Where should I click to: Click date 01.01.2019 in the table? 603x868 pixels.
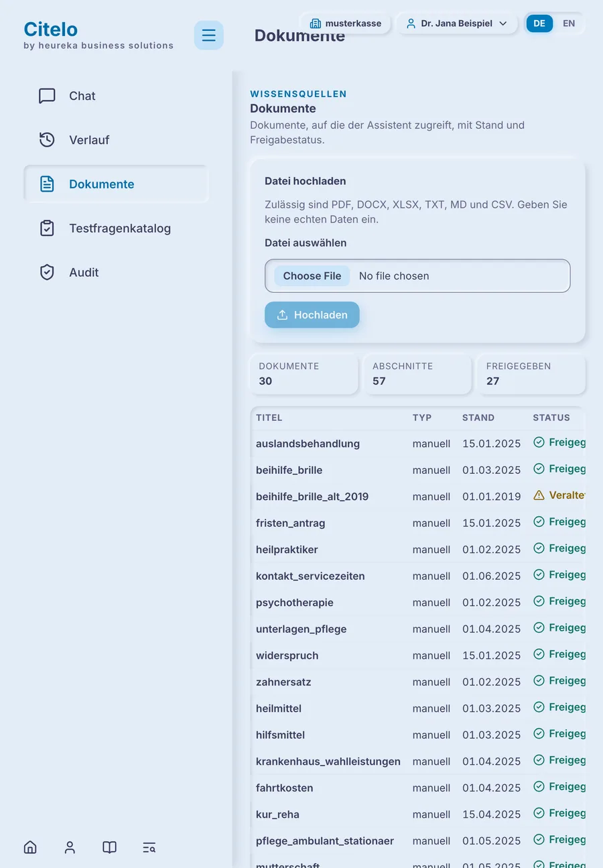point(492,497)
